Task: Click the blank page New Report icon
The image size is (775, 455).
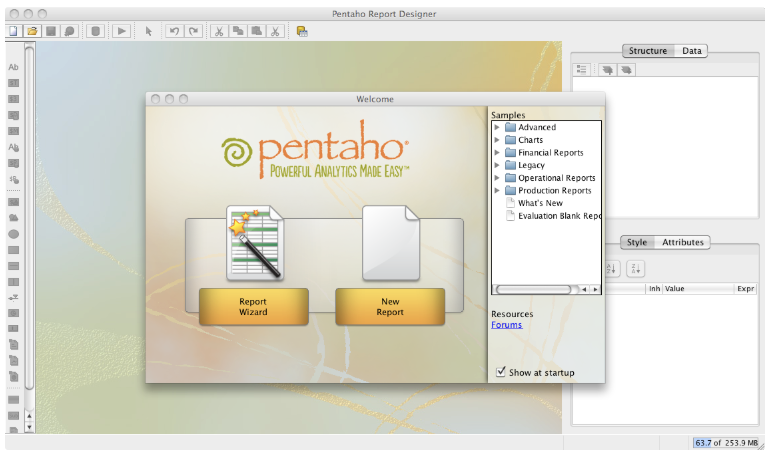Action: click(389, 242)
